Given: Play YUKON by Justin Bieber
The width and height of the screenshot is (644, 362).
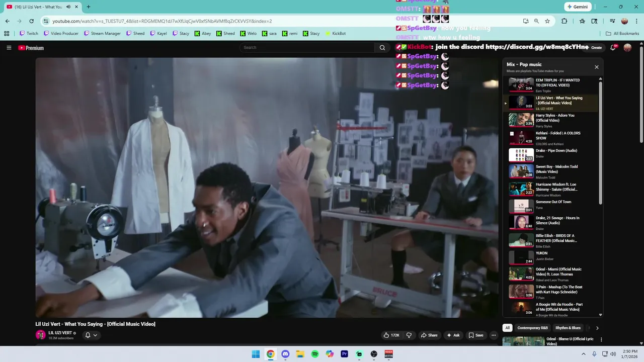Looking at the screenshot, I should (x=551, y=257).
